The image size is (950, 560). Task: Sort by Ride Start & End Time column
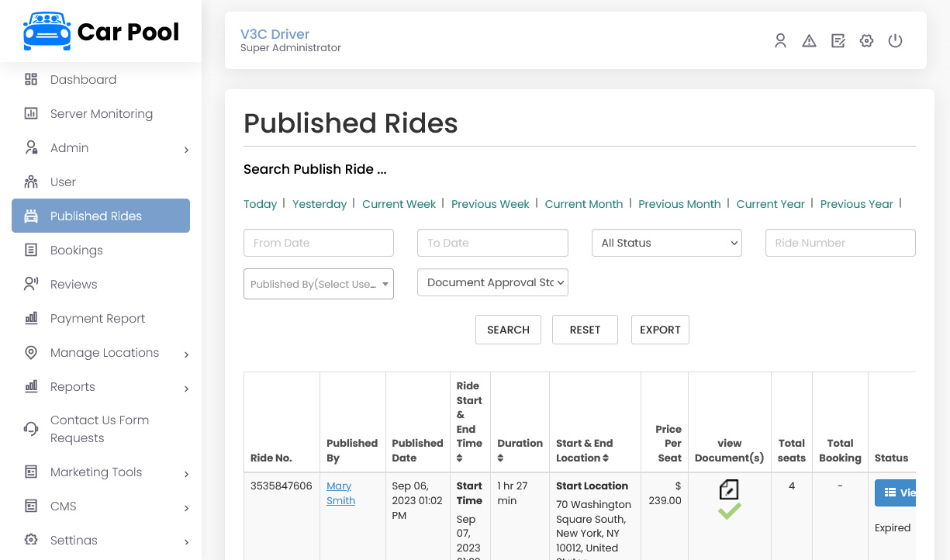(460, 458)
